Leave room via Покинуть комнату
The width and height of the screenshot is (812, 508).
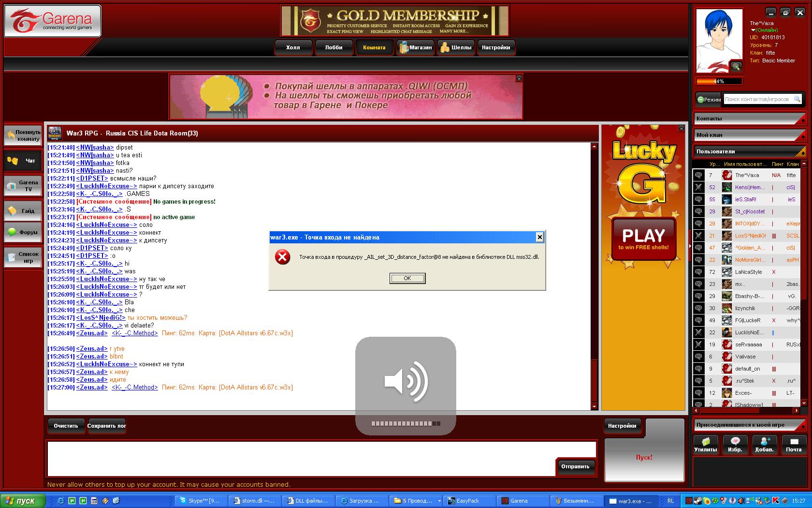point(23,135)
